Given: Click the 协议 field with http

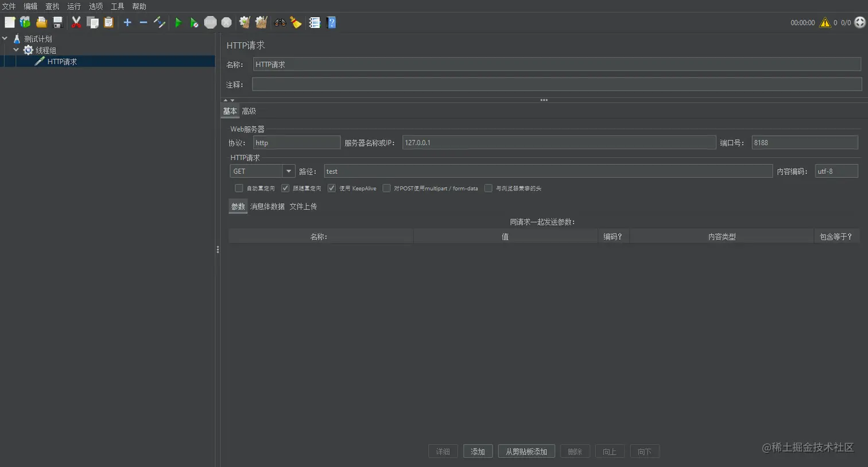Looking at the screenshot, I should click(x=297, y=142).
